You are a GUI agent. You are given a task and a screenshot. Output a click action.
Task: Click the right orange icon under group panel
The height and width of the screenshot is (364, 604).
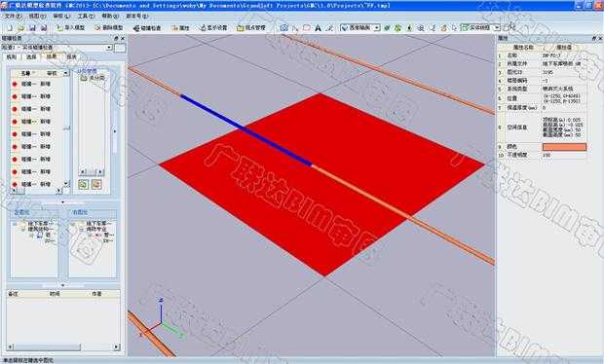pyautogui.click(x=96, y=184)
